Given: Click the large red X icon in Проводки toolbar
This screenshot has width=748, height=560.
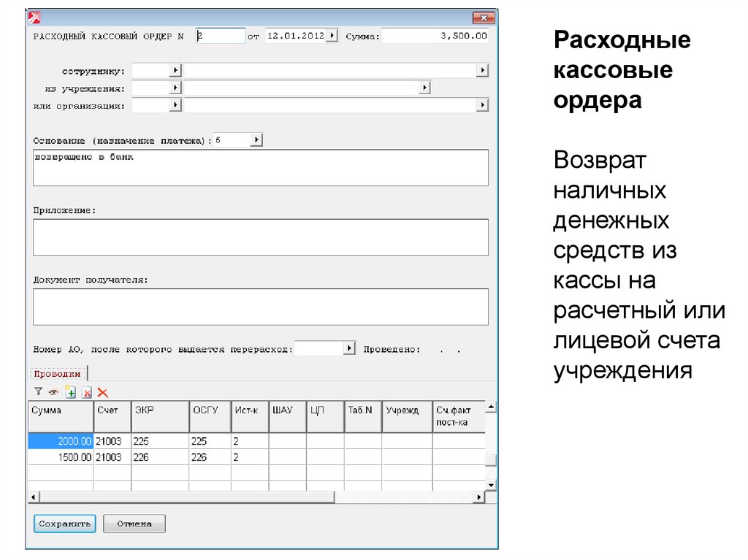Looking at the screenshot, I should 102,392.
